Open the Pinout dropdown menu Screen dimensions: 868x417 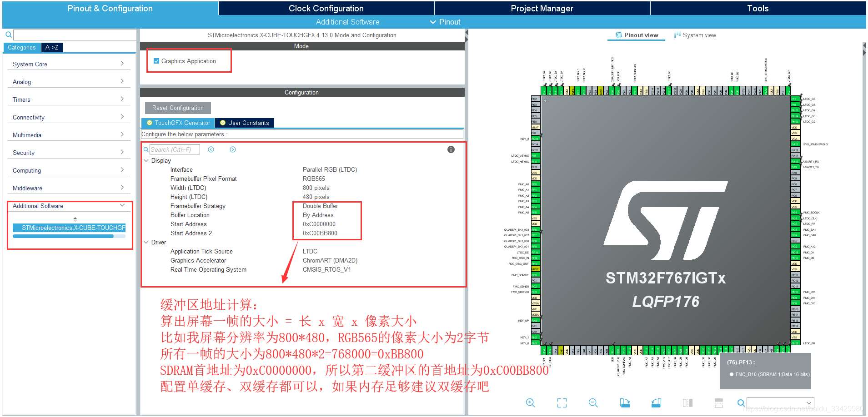(445, 22)
